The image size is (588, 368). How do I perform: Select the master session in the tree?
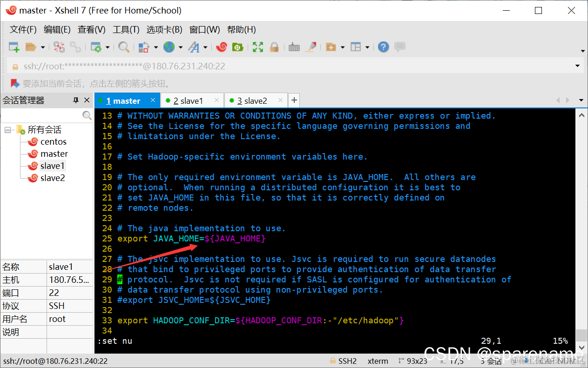tap(54, 154)
